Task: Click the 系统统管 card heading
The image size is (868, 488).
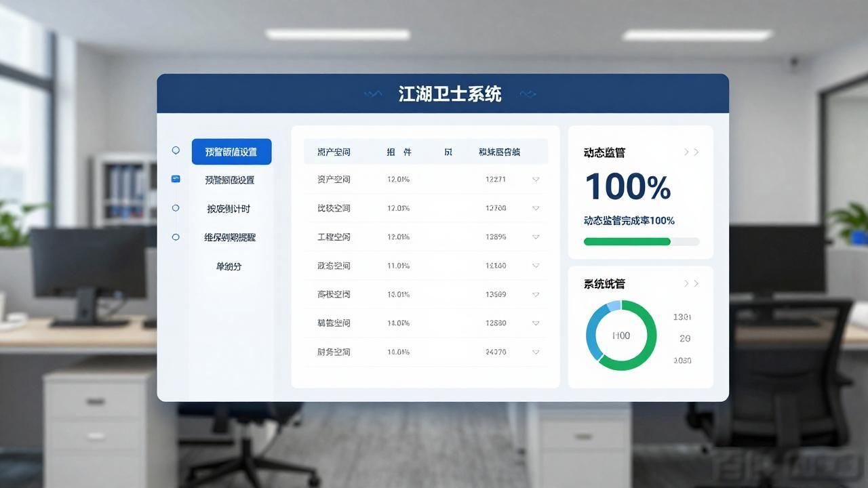Action: (x=604, y=284)
